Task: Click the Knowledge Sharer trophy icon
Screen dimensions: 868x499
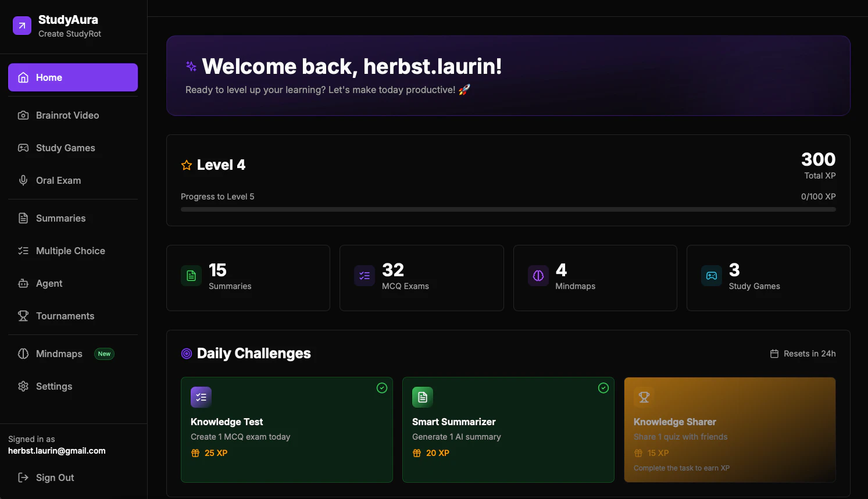Action: click(644, 397)
